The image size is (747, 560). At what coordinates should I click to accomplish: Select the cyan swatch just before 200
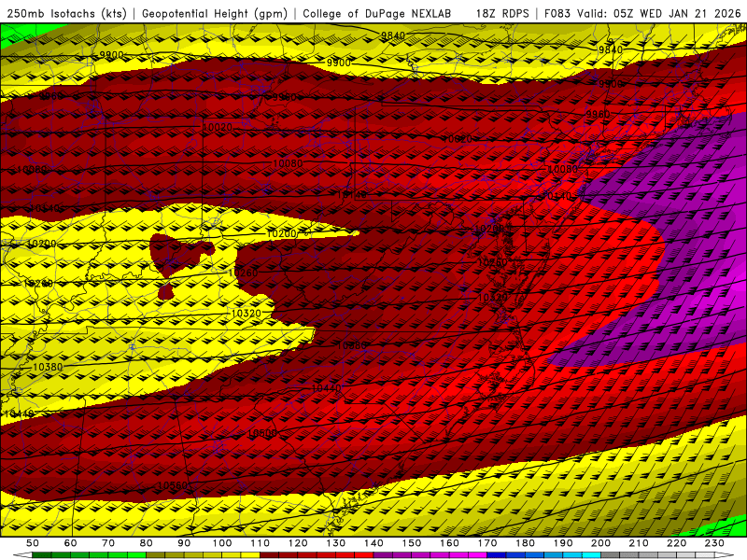(x=591, y=555)
